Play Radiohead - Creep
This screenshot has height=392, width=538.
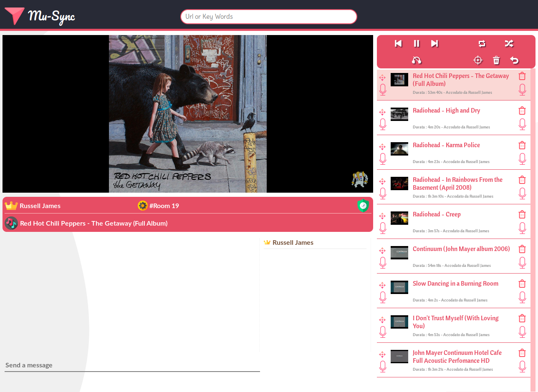coord(437,214)
